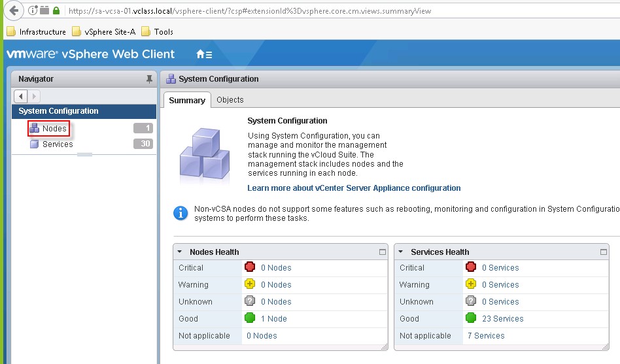
Task: Click yellow Warning icon in Services Health
Action: (471, 284)
